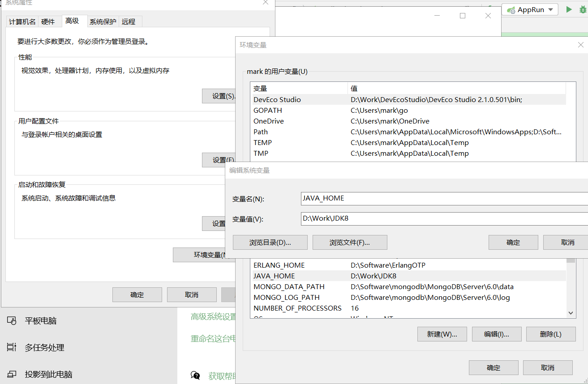The image size is (588, 384).
Task: Select the NUMBER_OF_PROCESSORS variable row
Action: (x=408, y=308)
